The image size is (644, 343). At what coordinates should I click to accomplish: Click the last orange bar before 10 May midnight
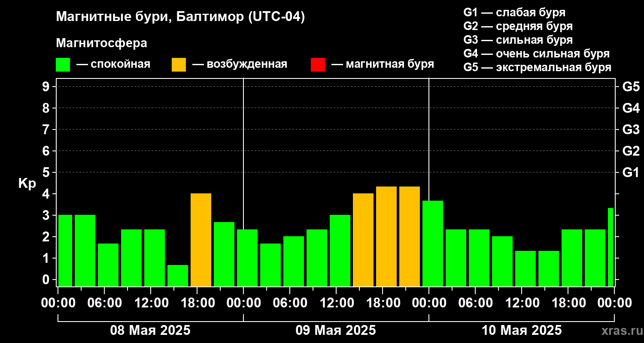point(410,236)
